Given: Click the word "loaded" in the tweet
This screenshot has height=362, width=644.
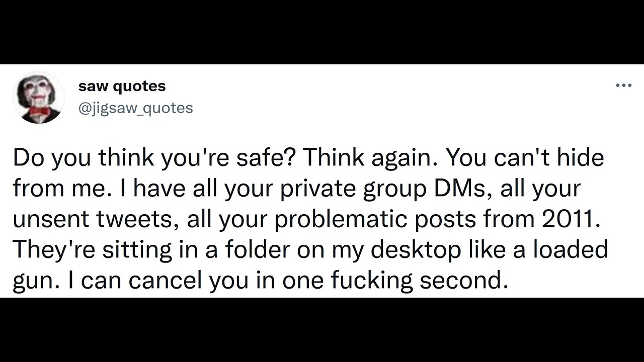Looking at the screenshot, I should [571, 249].
